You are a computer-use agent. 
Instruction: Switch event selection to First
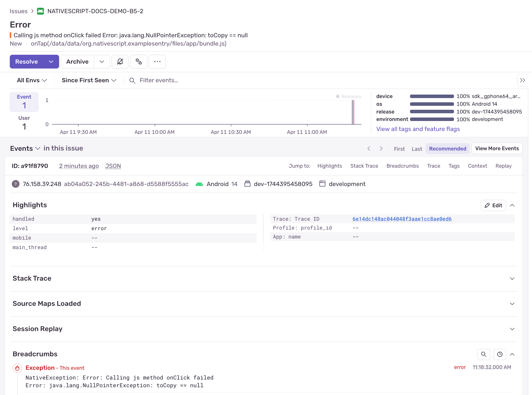[x=399, y=148]
